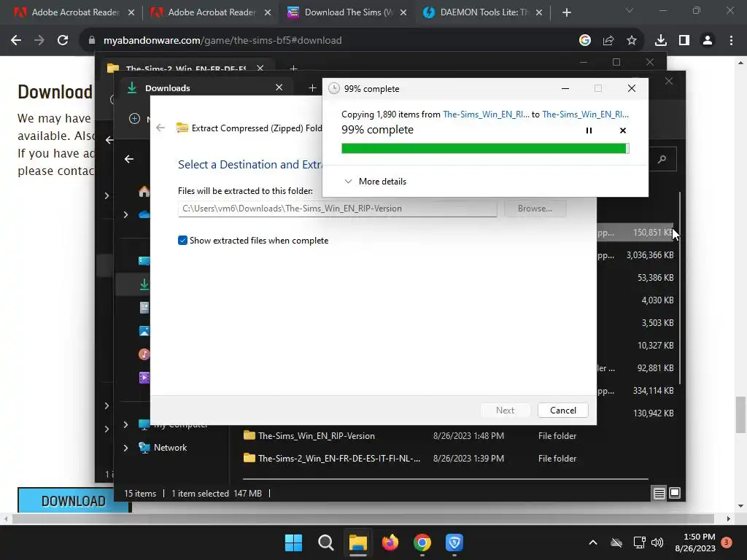Open the Chrome profile menu
The image size is (747, 560).
708,41
